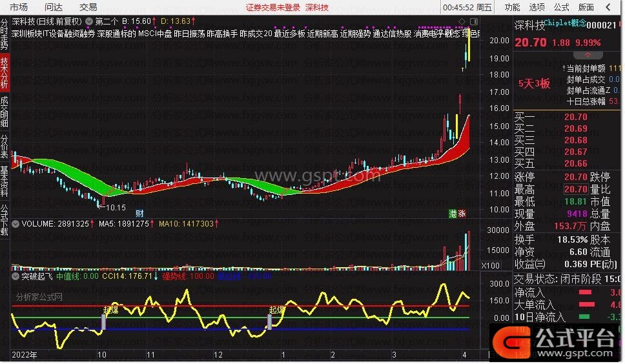The width and height of the screenshot is (625, 364).
Task: Click the 现量 value 9418
Action: coord(577,214)
